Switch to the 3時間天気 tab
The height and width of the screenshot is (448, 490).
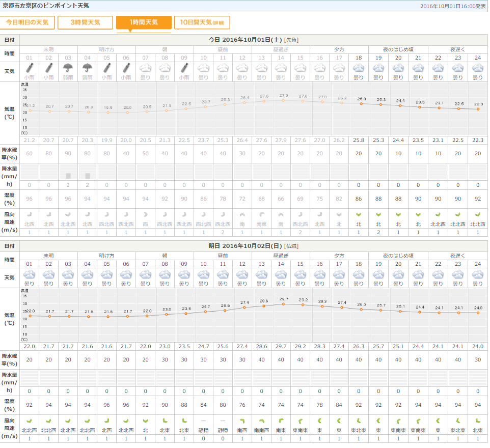pyautogui.click(x=85, y=22)
